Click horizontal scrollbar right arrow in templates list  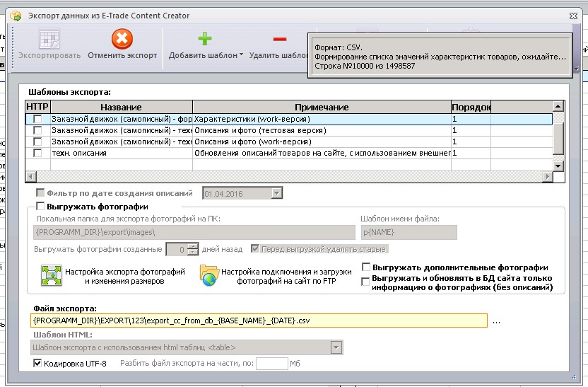548,176
